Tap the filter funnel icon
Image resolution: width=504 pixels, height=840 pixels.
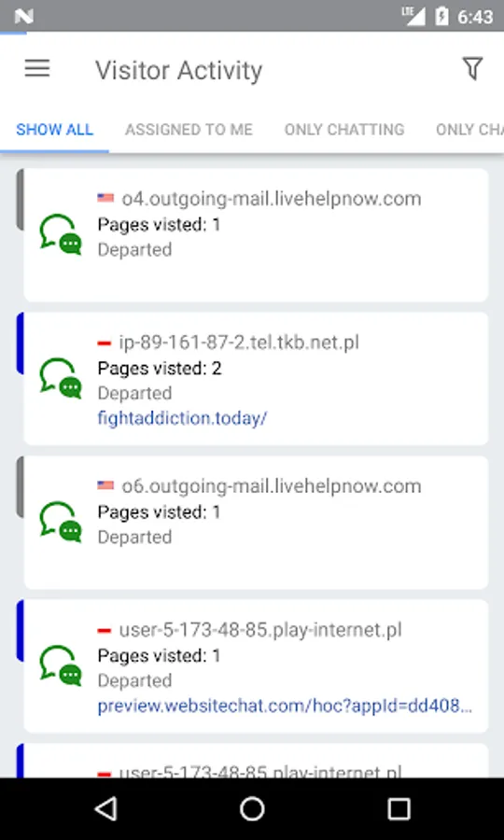[472, 68]
